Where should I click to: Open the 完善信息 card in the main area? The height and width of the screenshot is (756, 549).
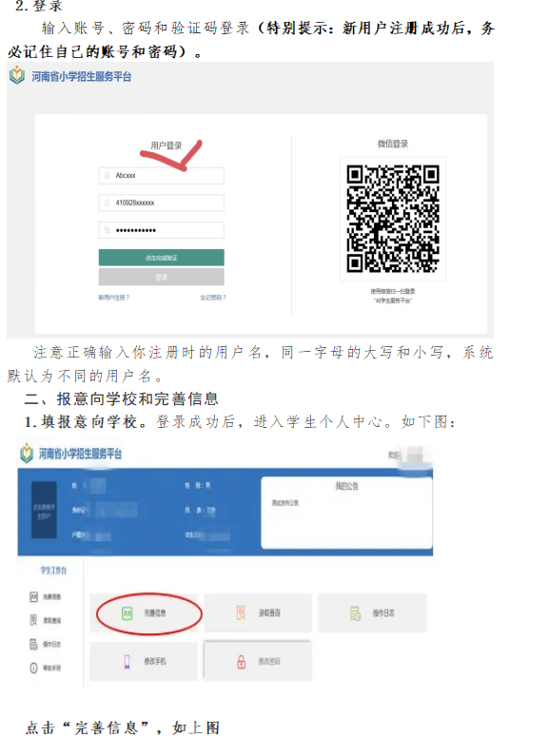click(144, 613)
